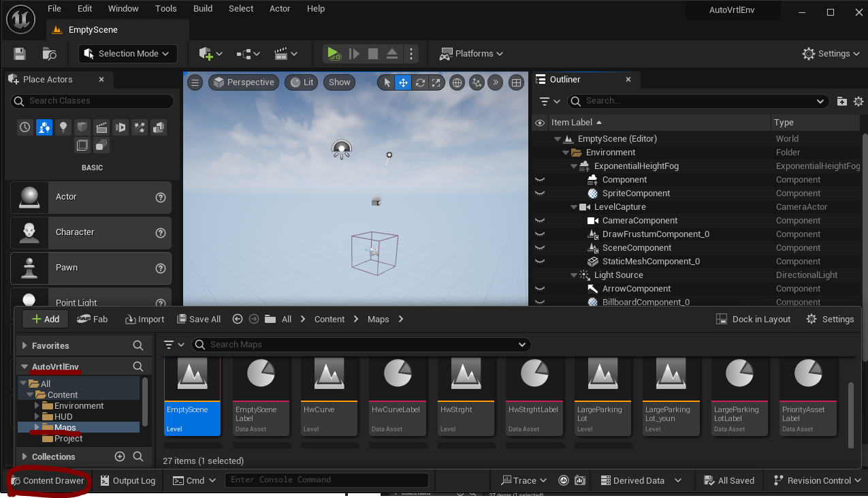Open the quick add actor menu
The width and height of the screenshot is (868, 498).
tap(210, 54)
